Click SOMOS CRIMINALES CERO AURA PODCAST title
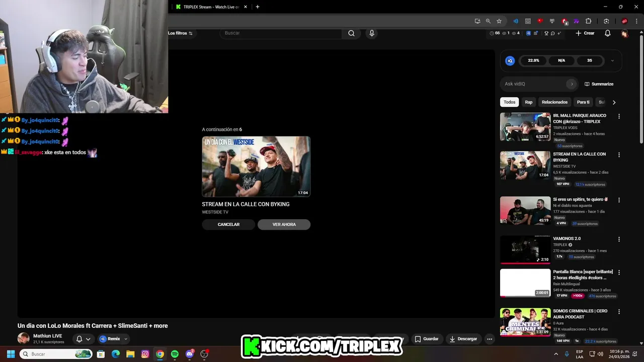 [x=580, y=314]
